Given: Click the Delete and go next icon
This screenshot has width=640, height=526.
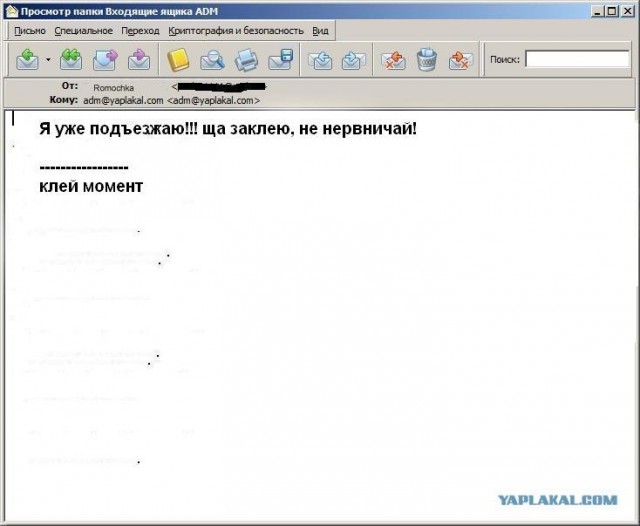Looking at the screenshot, I should (461, 60).
